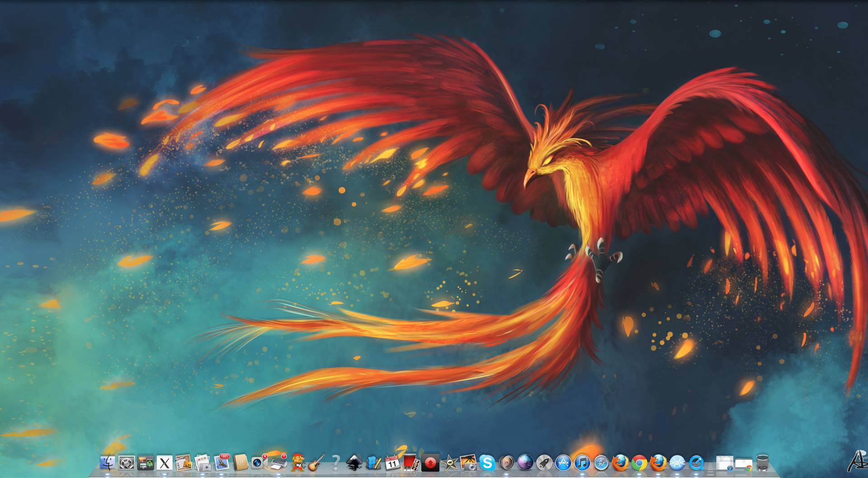Open the Trash in the dock
This screenshot has width=868, height=478.
(x=763, y=463)
